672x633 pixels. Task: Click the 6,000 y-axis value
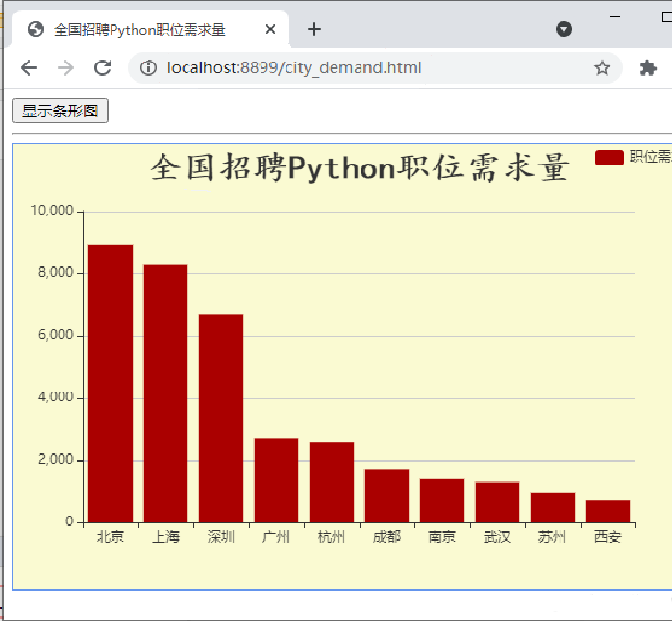tap(56, 335)
